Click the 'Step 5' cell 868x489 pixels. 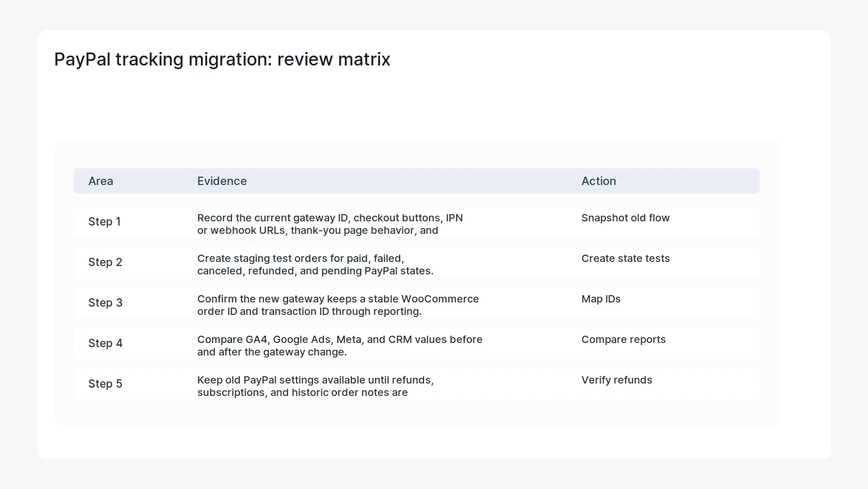pos(105,384)
